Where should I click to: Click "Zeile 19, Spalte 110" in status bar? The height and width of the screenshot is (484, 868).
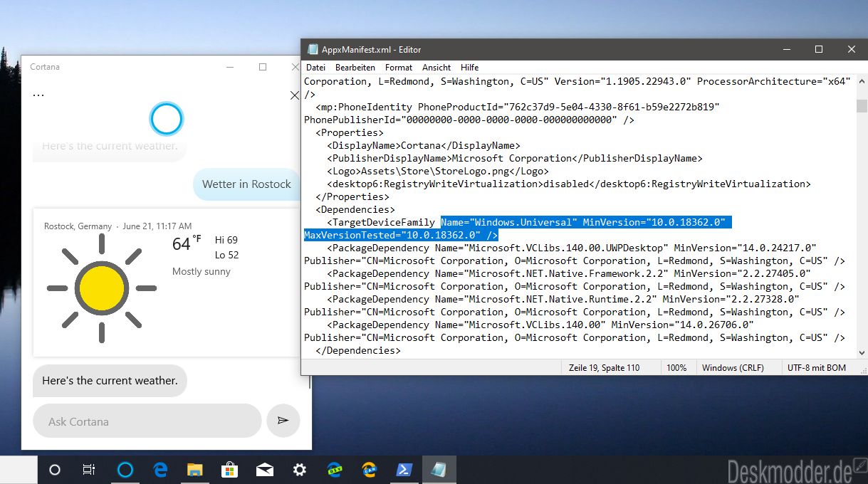point(604,368)
